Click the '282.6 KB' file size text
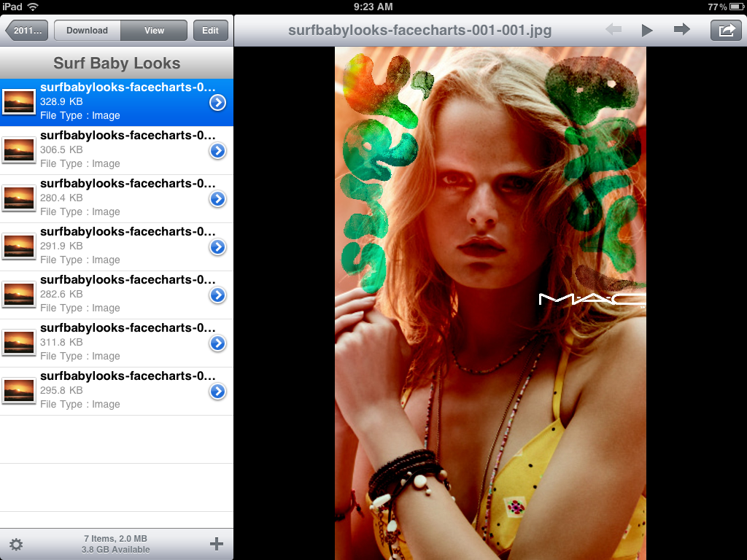The height and width of the screenshot is (560, 747). point(61,294)
